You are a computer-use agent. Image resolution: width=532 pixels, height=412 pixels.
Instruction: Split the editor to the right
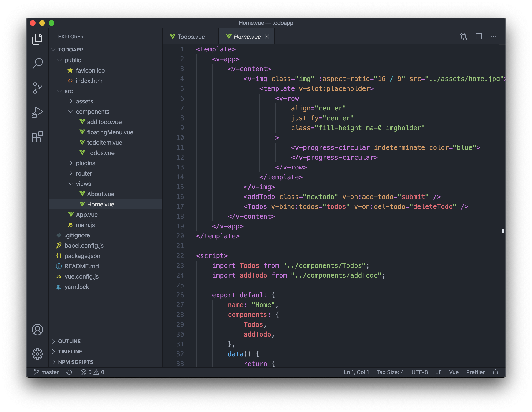click(479, 37)
